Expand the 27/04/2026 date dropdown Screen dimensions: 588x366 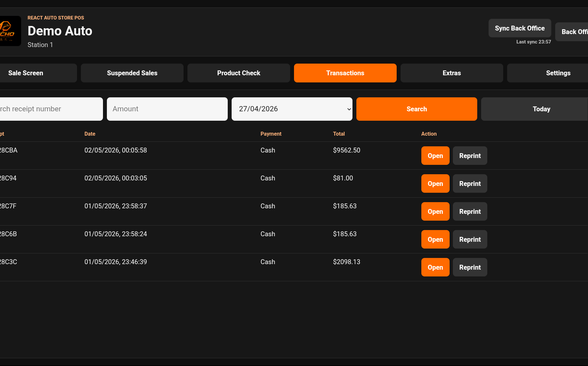coord(292,109)
